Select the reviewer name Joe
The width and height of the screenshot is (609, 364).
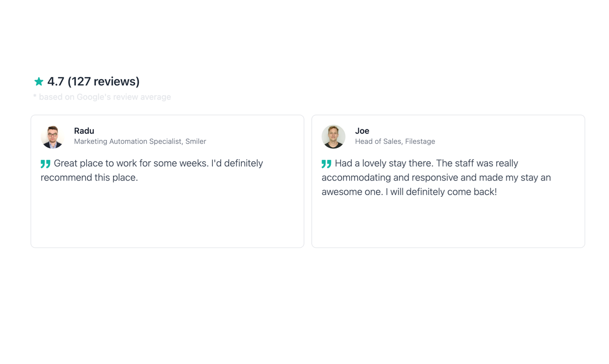362,131
